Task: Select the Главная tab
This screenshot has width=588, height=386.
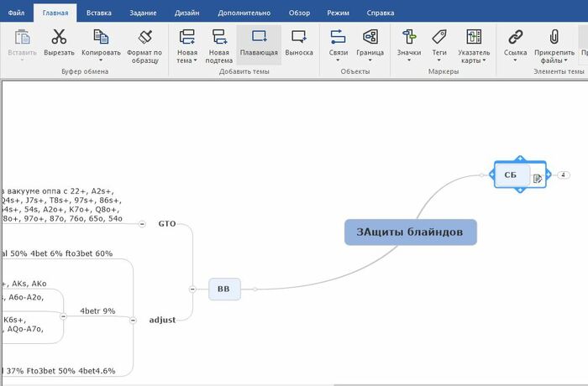Action: [55, 13]
